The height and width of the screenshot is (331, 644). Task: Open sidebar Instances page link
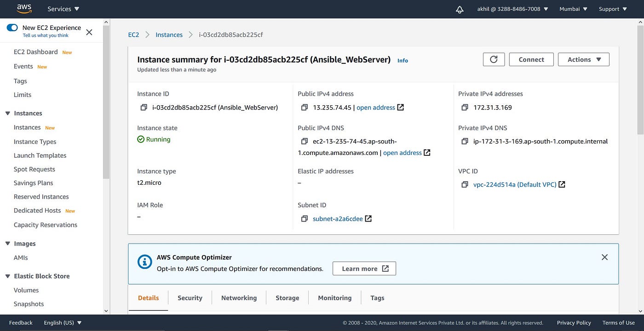(27, 127)
